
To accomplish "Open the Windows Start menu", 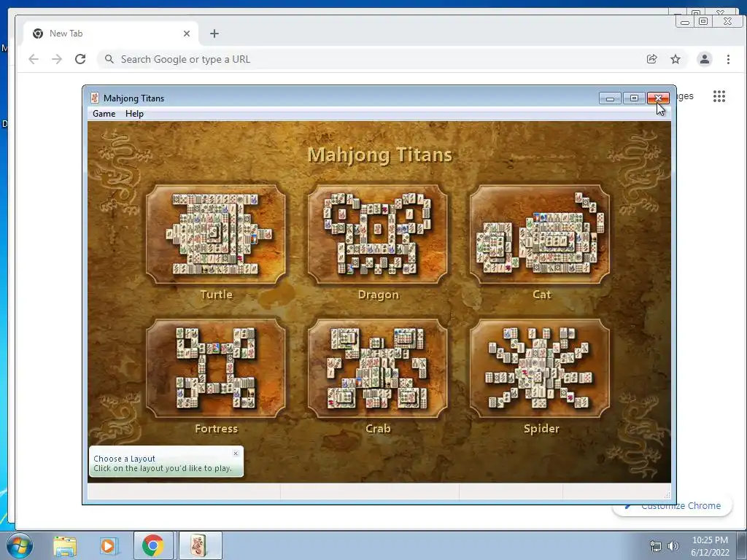I will pyautogui.click(x=19, y=545).
